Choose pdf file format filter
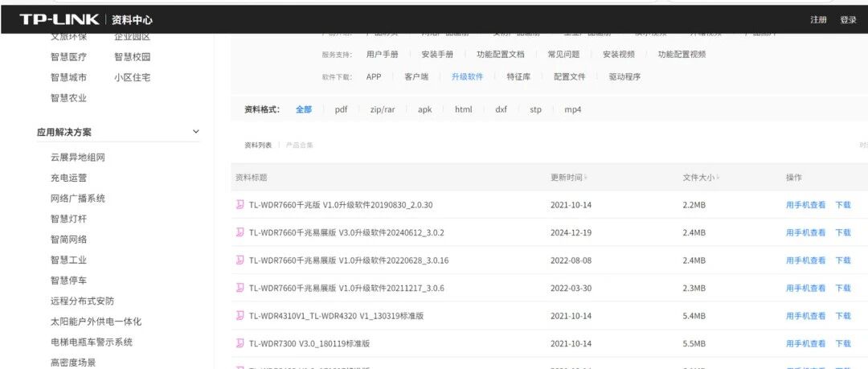Screen dimensions: 868x369 coord(341,109)
